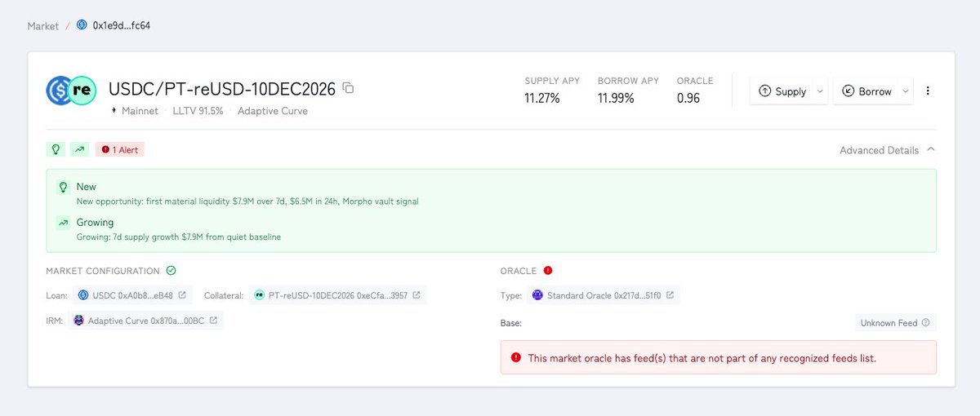Click the Supply button
980x416 pixels.
coord(782,91)
